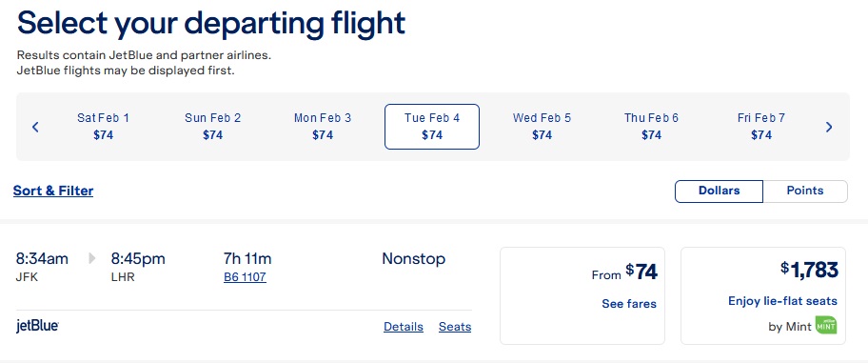
Task: View the Seats link for this flight
Action: tap(455, 327)
